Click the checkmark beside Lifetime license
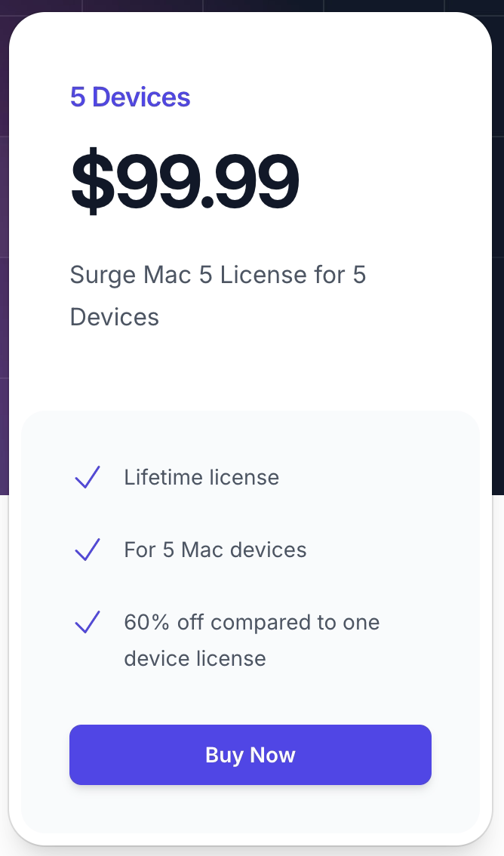504x856 pixels. tap(88, 477)
